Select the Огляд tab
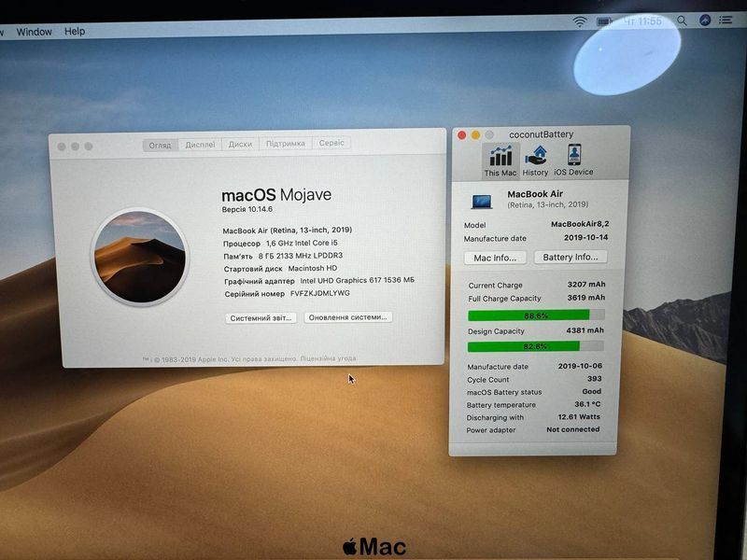 [160, 146]
